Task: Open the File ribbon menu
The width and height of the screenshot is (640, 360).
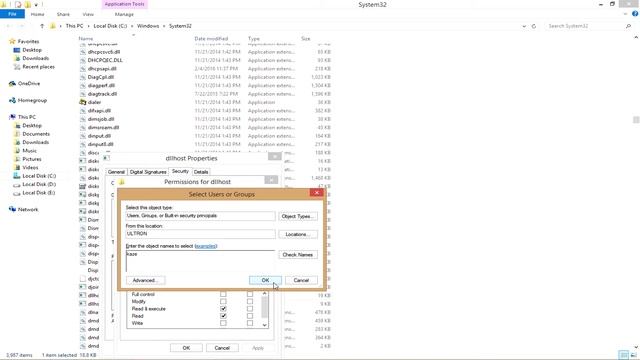Action: [x=12, y=14]
